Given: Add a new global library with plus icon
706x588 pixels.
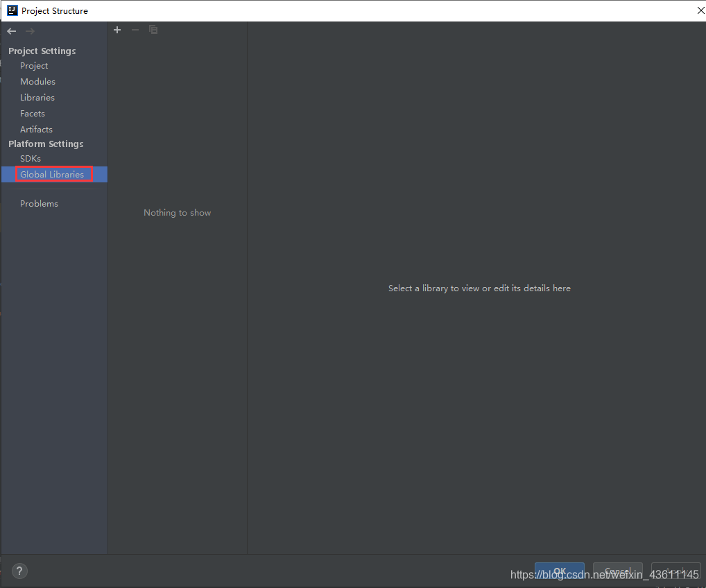Looking at the screenshot, I should pyautogui.click(x=117, y=30).
